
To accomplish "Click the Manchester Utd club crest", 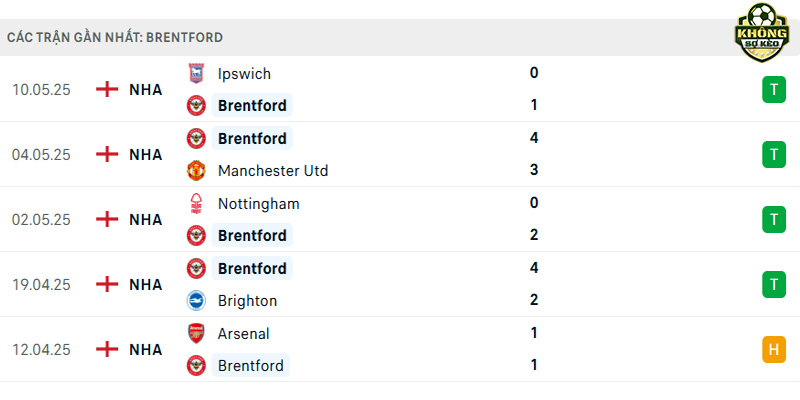I will click(x=196, y=170).
